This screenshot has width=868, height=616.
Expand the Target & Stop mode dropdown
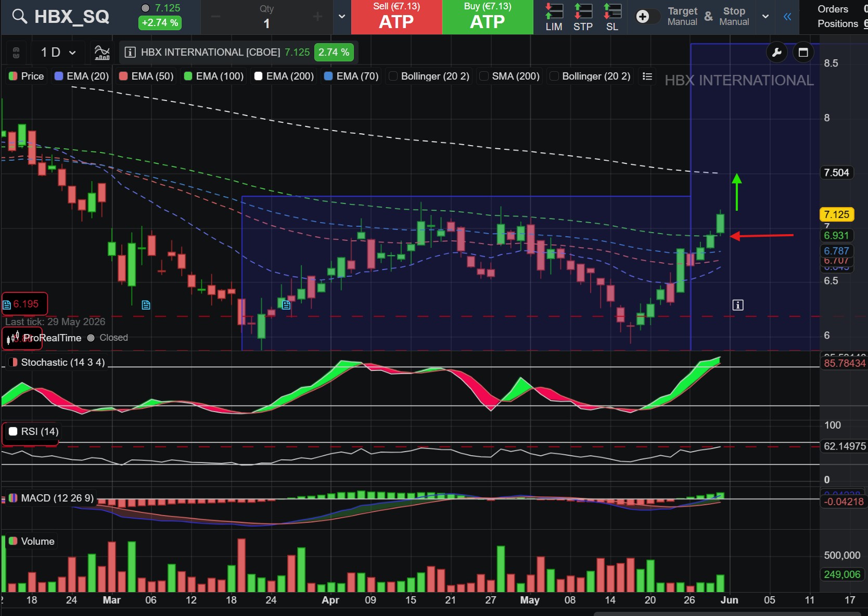[765, 17]
